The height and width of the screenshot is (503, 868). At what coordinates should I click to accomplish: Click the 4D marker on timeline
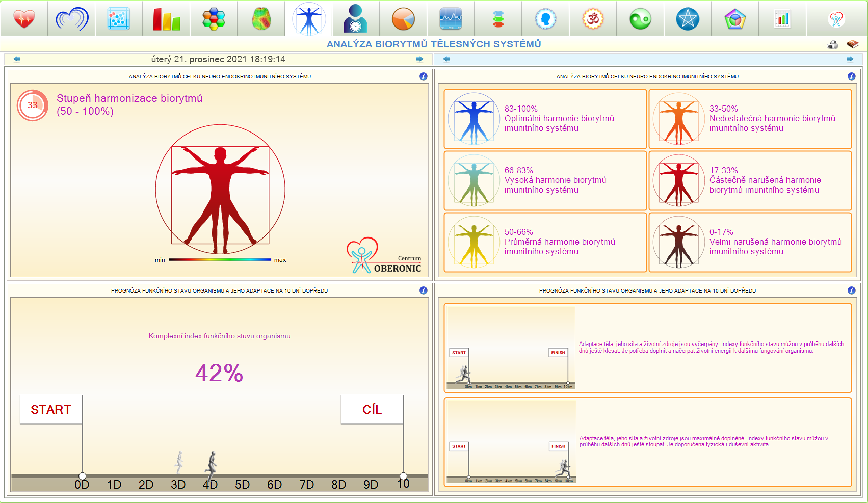click(210, 484)
